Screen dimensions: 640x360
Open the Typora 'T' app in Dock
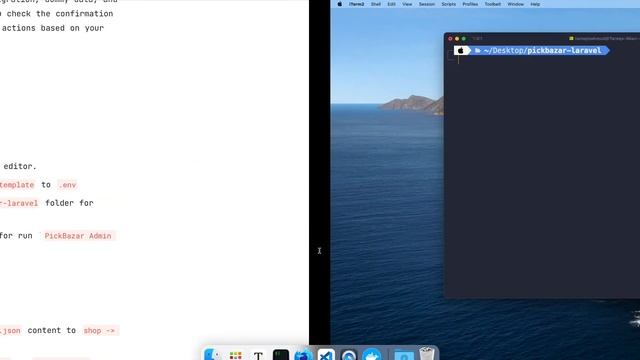click(258, 354)
